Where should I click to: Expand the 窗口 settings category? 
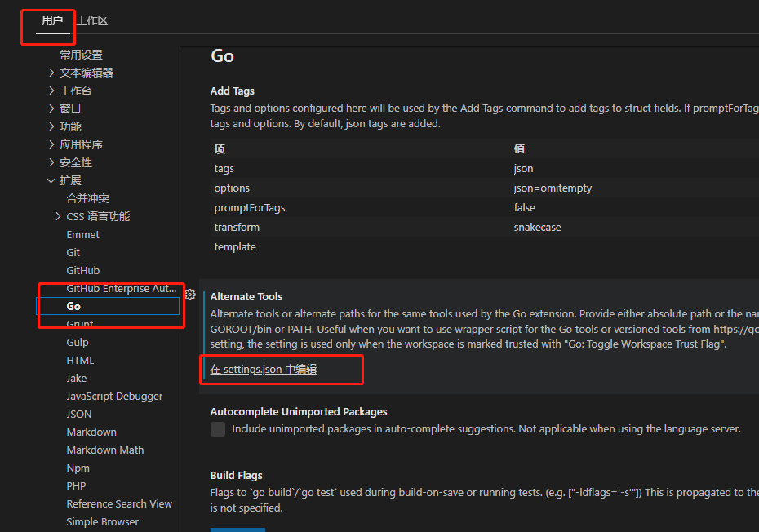click(x=52, y=109)
